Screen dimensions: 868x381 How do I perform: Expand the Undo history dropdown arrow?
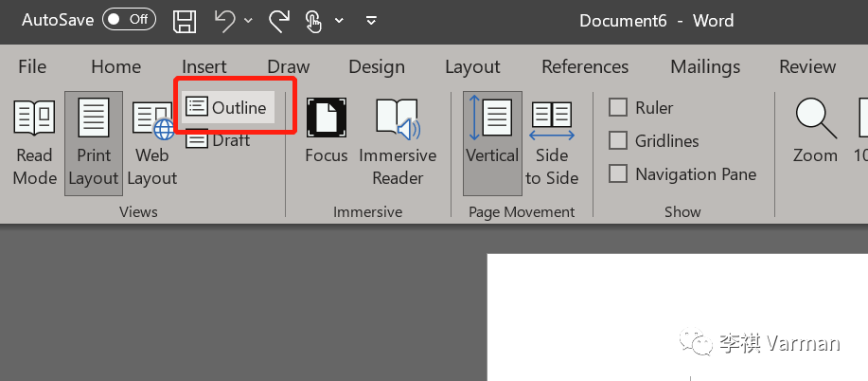[x=248, y=20]
